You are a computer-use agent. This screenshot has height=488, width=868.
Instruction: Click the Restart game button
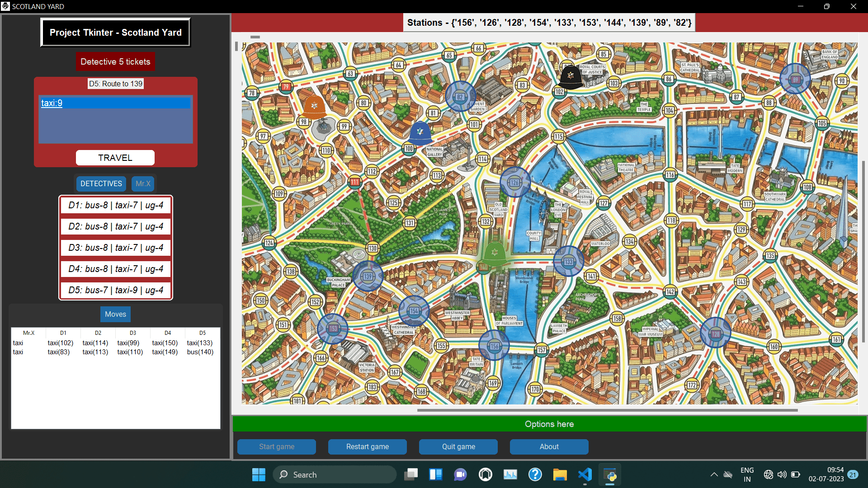coord(368,446)
